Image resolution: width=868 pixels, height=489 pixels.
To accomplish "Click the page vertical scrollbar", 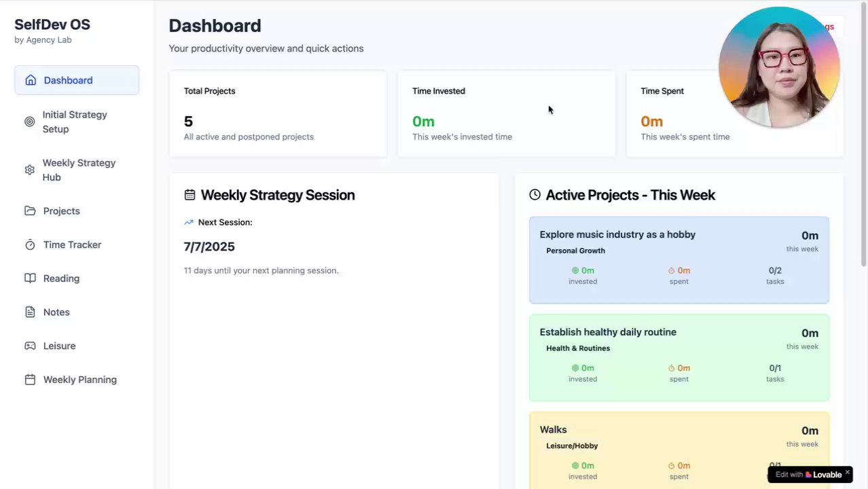I will pos(864,136).
